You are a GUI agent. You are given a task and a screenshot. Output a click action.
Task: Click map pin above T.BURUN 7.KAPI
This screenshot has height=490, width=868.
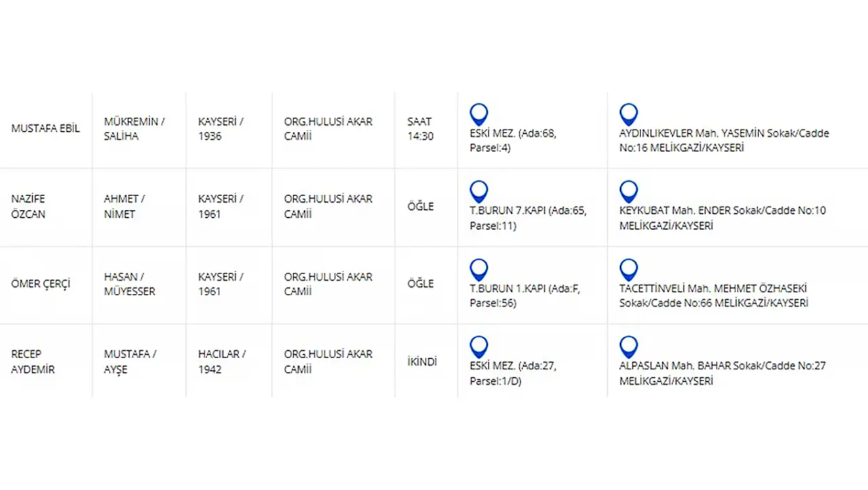tap(479, 192)
